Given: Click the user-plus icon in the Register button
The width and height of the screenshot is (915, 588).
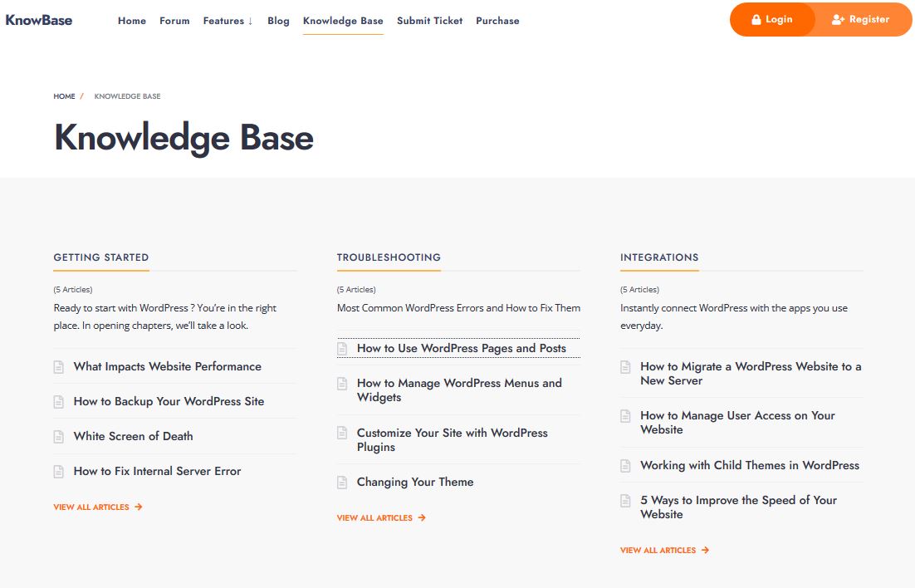Looking at the screenshot, I should coord(838,19).
